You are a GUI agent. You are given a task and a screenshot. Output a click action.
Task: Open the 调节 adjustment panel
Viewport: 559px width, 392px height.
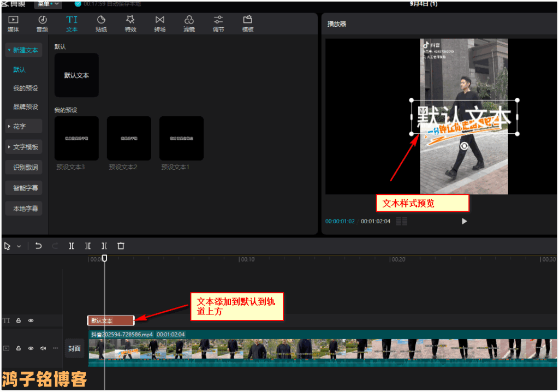(218, 23)
